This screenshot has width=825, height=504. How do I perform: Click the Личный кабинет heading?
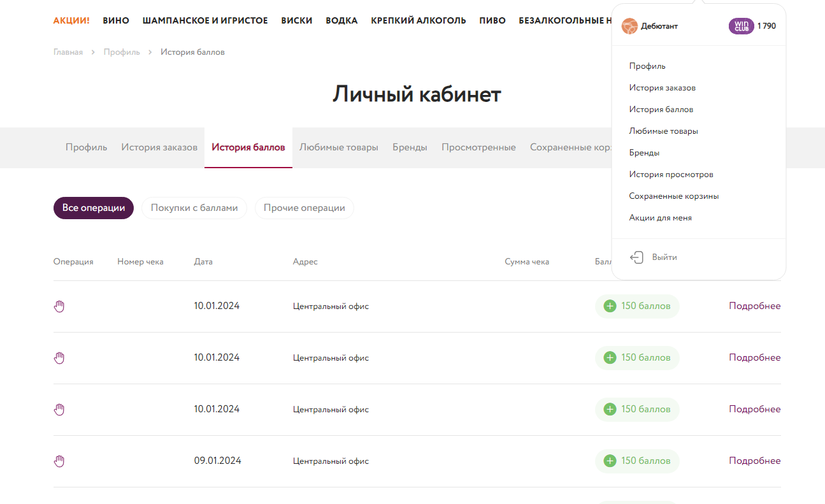pos(417,94)
